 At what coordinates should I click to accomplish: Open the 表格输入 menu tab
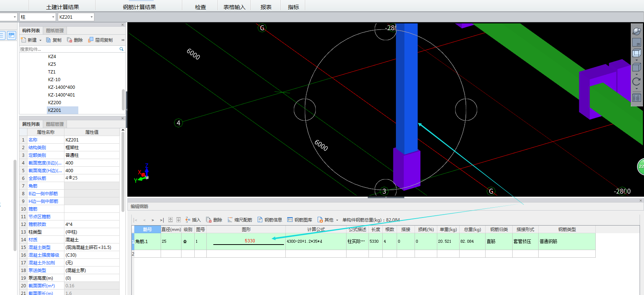click(x=235, y=7)
